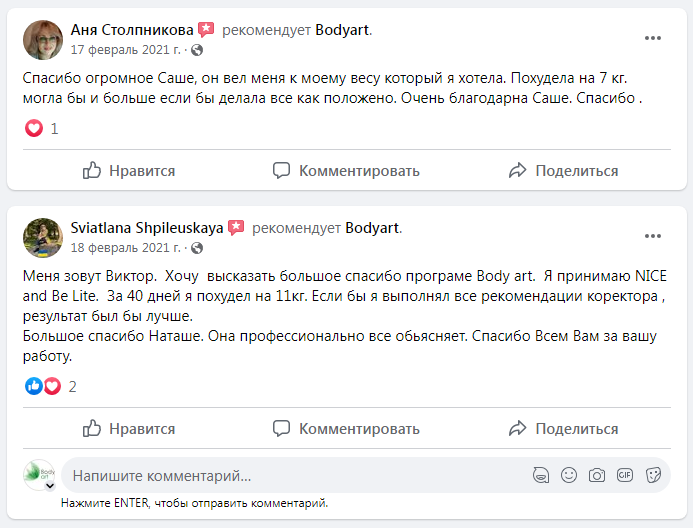Like Аня Столпникова's recommendation post

[x=129, y=171]
